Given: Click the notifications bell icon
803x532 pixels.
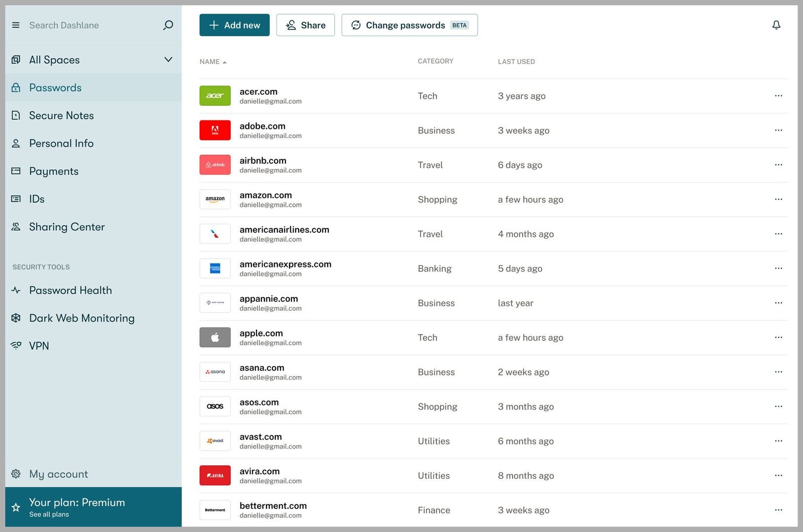Looking at the screenshot, I should [776, 25].
